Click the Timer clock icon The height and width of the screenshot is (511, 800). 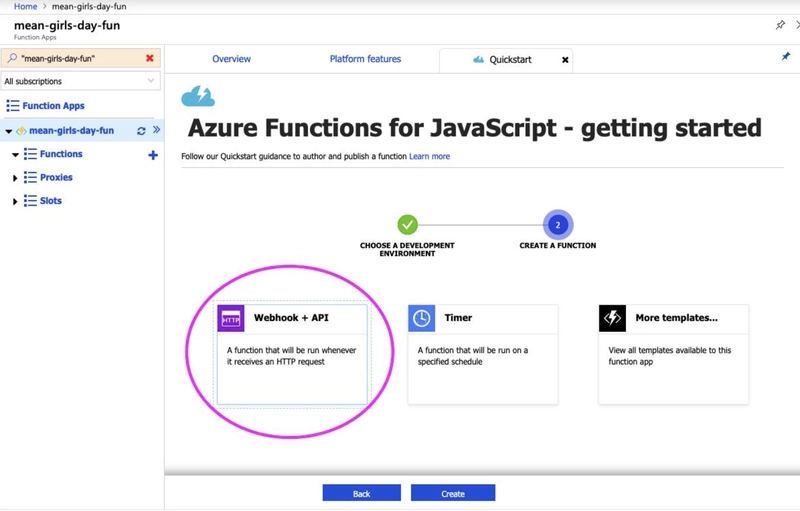(x=421, y=318)
